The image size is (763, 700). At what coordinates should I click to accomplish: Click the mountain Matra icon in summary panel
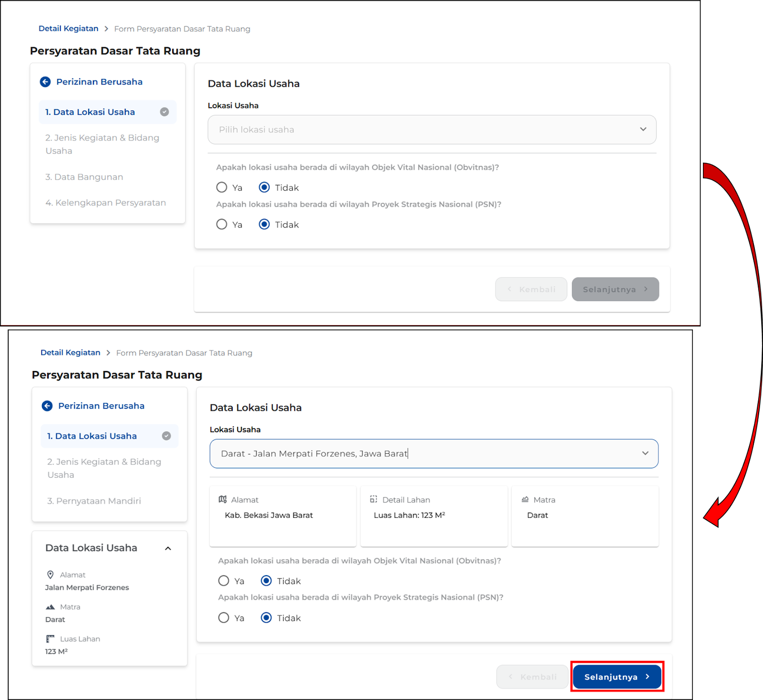coord(50,607)
